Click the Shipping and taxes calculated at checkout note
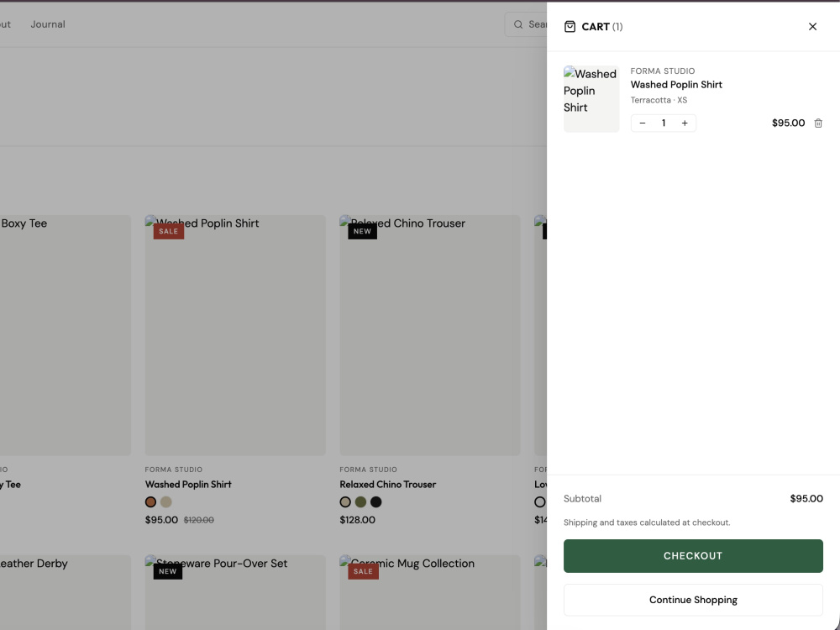 [647, 522]
